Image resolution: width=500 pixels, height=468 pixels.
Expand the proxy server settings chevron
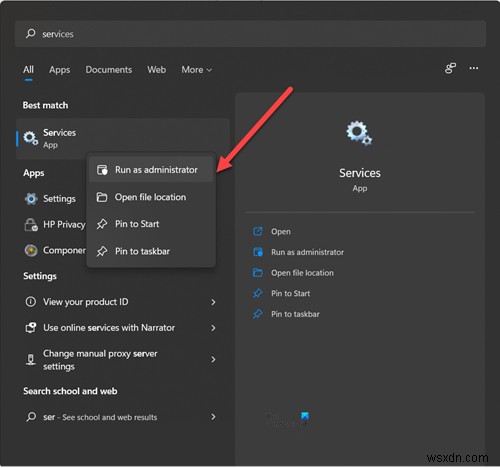[x=213, y=360]
